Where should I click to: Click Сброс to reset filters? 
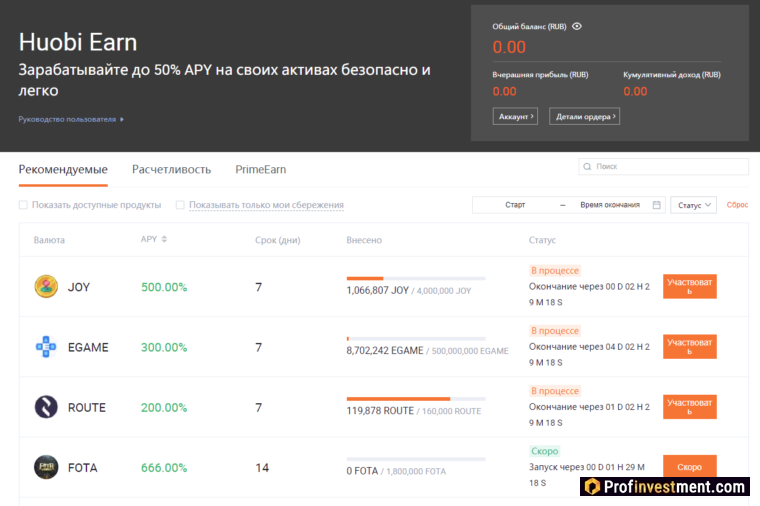737,205
